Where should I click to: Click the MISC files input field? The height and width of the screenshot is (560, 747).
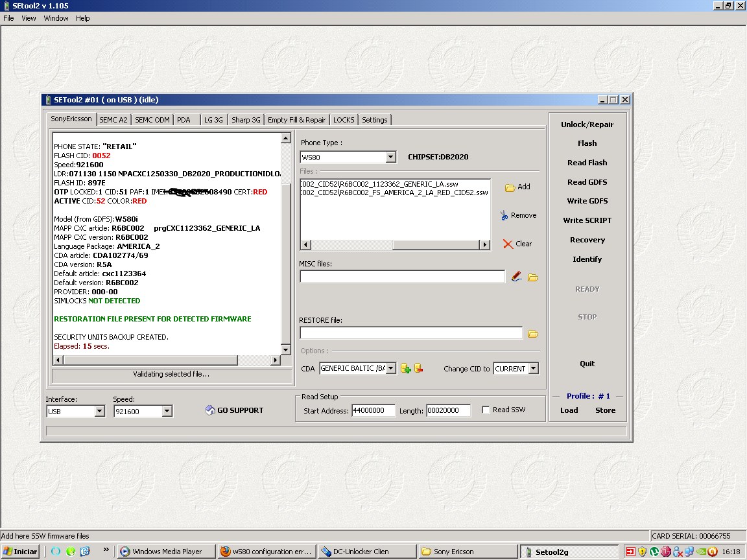(x=402, y=277)
